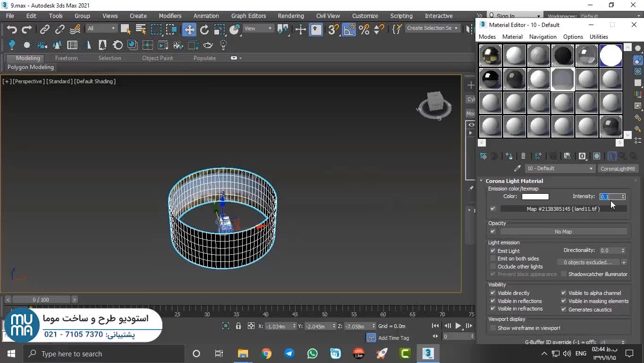Pick material from object with eyedropper

point(517,169)
